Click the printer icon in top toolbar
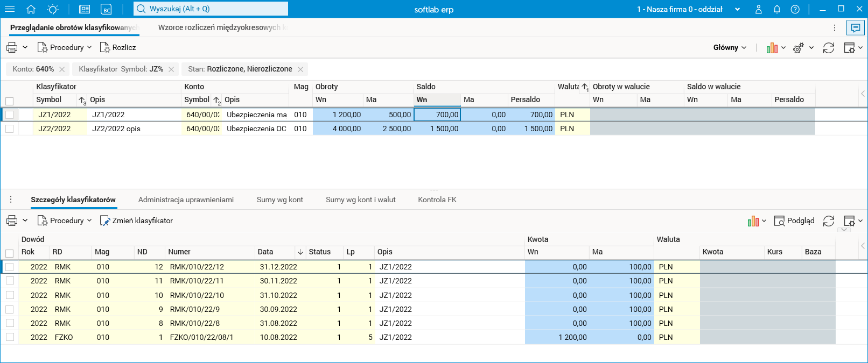Viewport: 868px width, 363px height. 12,47
